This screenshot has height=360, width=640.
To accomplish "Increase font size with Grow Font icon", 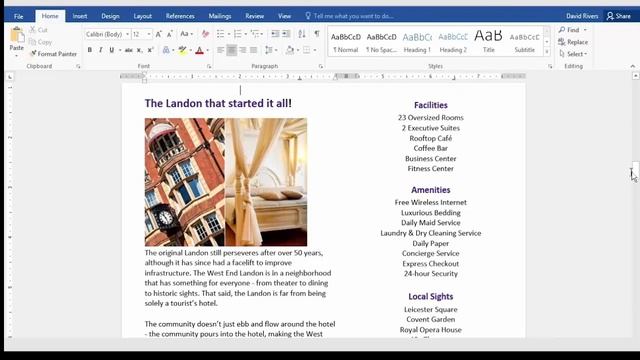I will pyautogui.click(x=158, y=34).
